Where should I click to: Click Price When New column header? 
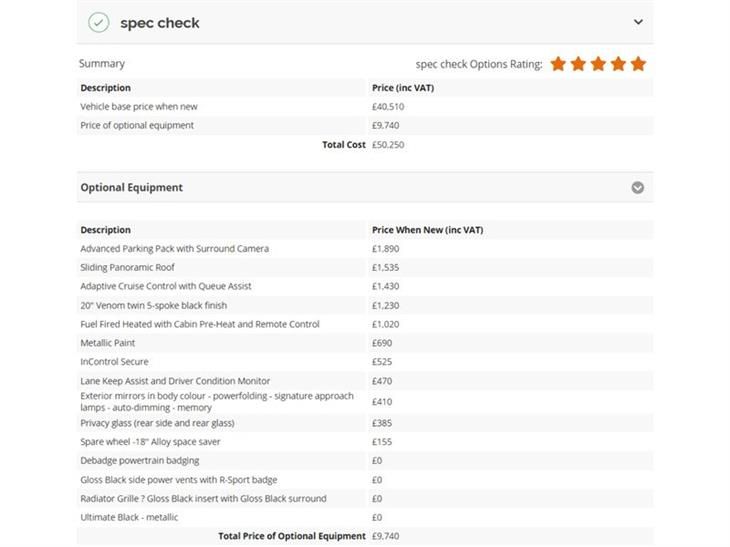(427, 230)
